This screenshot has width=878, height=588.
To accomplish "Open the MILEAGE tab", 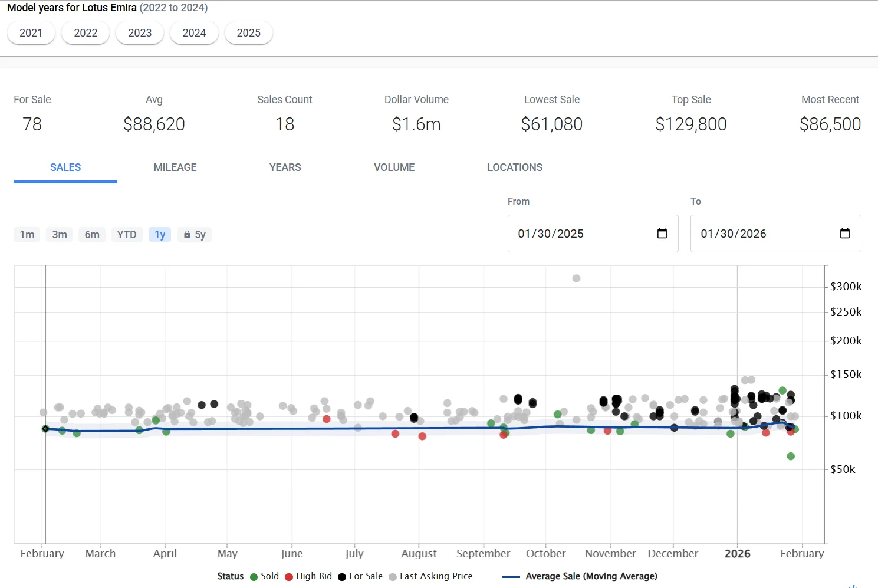I will click(x=175, y=168).
